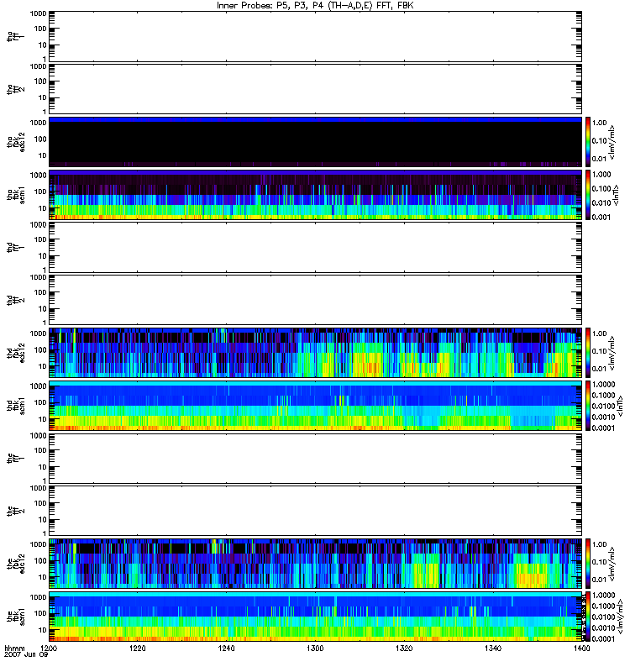Click the 0.0001 value on thd scm1 color bar
630x672 pixels.
point(603,428)
